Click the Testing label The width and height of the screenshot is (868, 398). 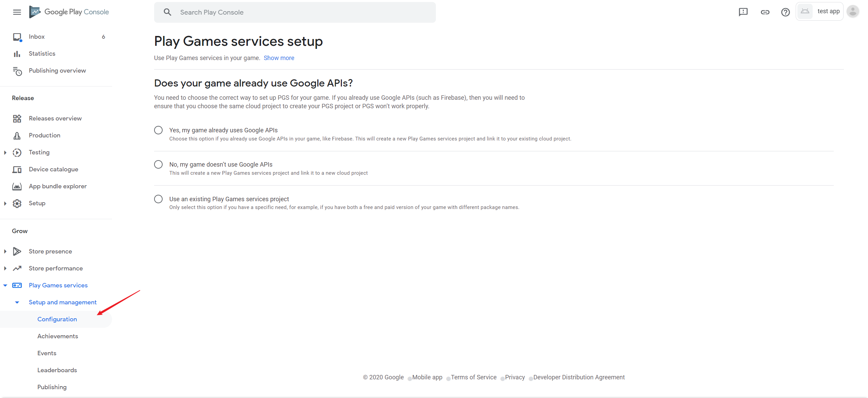(x=39, y=152)
